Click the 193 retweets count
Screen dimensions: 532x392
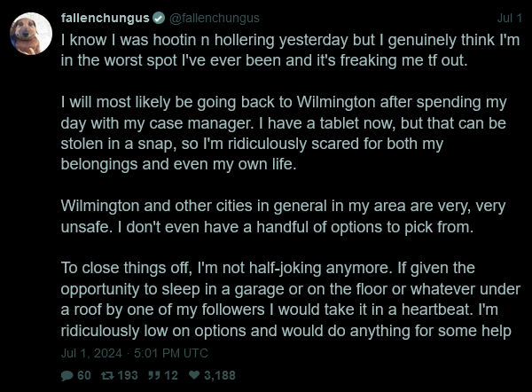point(128,375)
